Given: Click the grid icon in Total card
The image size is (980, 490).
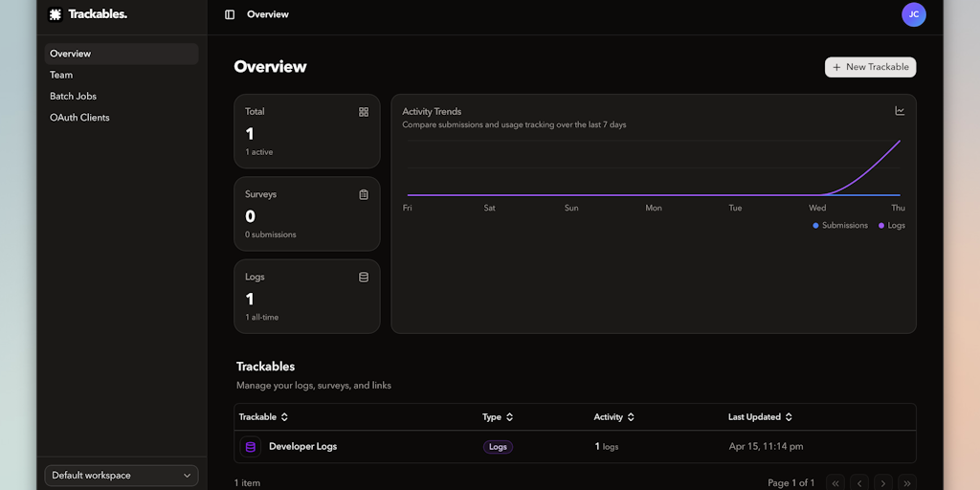Looking at the screenshot, I should (x=364, y=112).
